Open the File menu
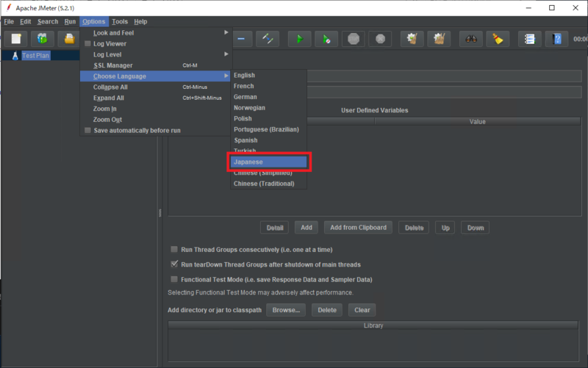Viewport: 588px width, 368px height. pyautogui.click(x=9, y=21)
